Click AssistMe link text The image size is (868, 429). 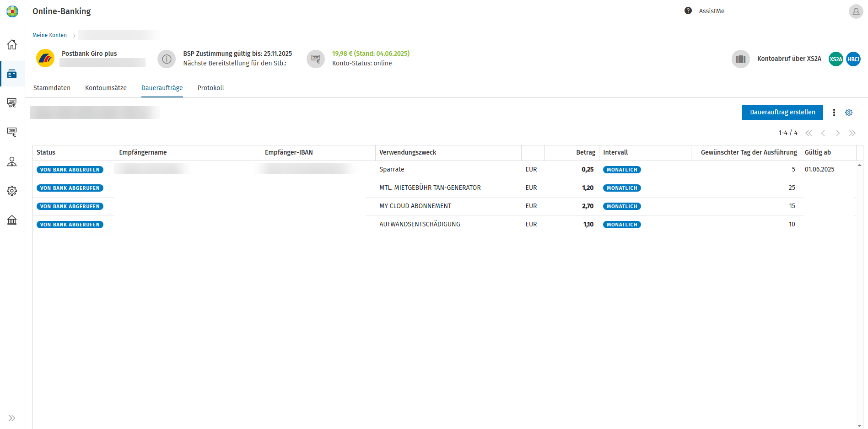click(x=712, y=11)
